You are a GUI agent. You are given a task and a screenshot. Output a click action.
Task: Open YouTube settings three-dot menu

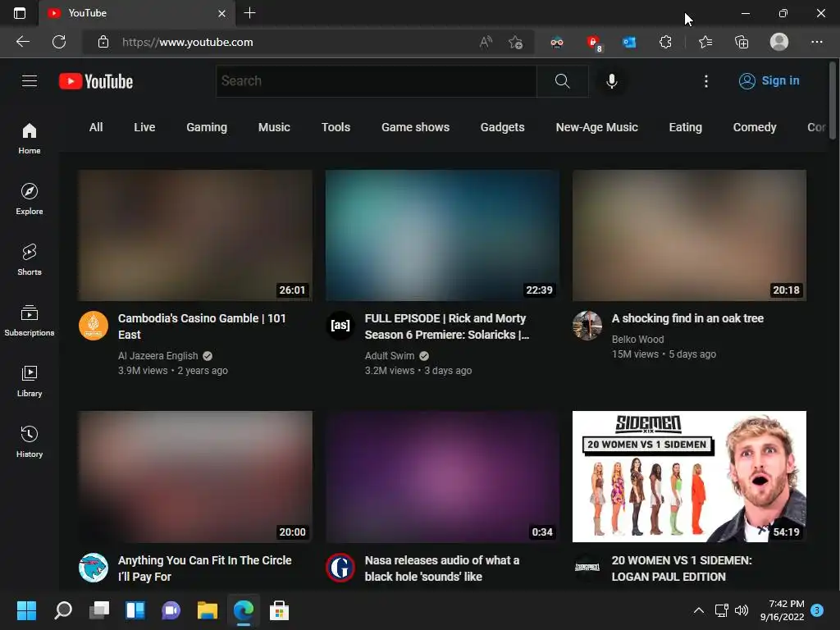click(x=706, y=81)
